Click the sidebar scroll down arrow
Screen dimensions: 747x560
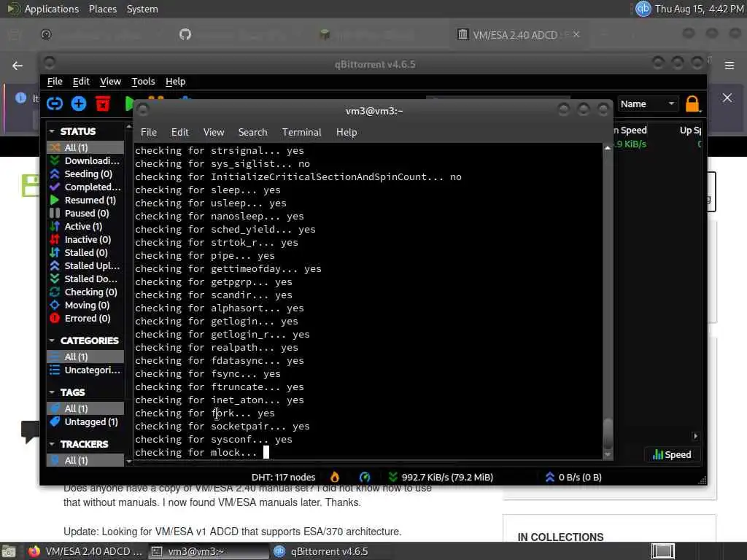tap(128, 461)
